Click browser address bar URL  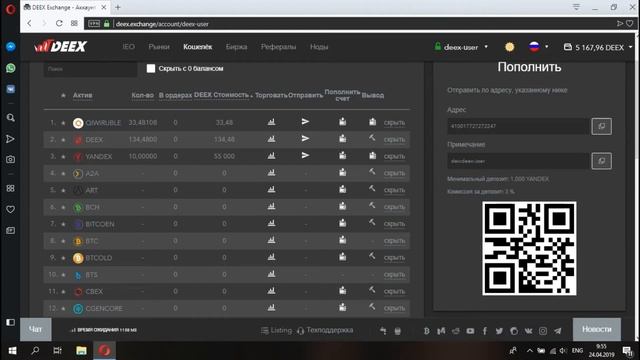(162, 24)
